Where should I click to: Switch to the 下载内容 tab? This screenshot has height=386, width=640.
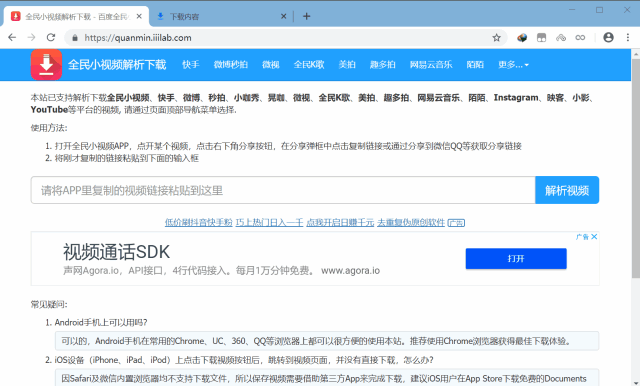(x=220, y=17)
